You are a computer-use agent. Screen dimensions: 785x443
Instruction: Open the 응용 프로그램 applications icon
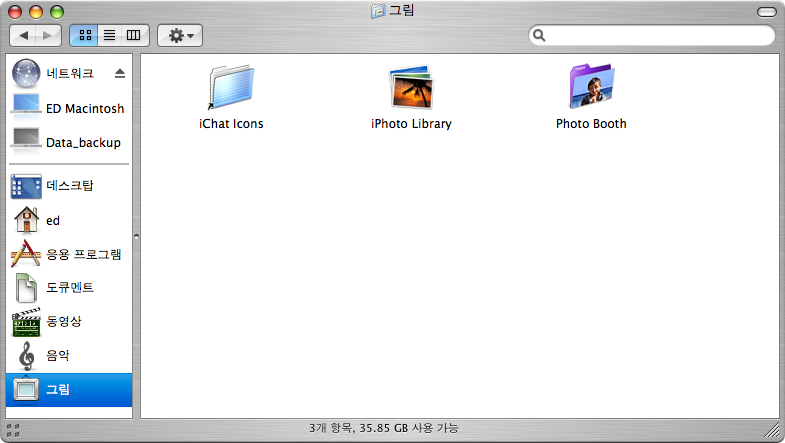pos(25,253)
